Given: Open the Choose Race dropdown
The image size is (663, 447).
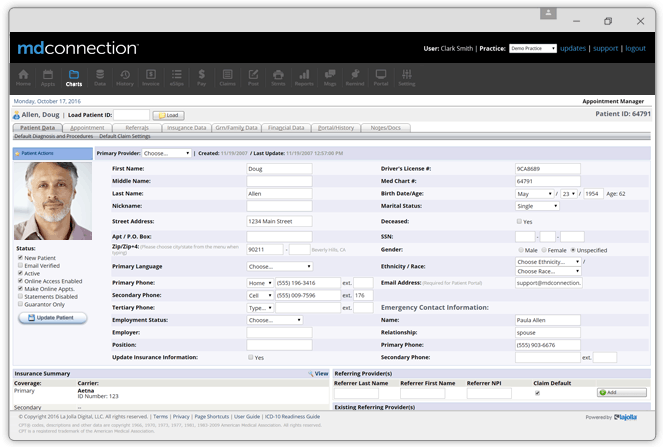Looking at the screenshot, I should (x=548, y=271).
